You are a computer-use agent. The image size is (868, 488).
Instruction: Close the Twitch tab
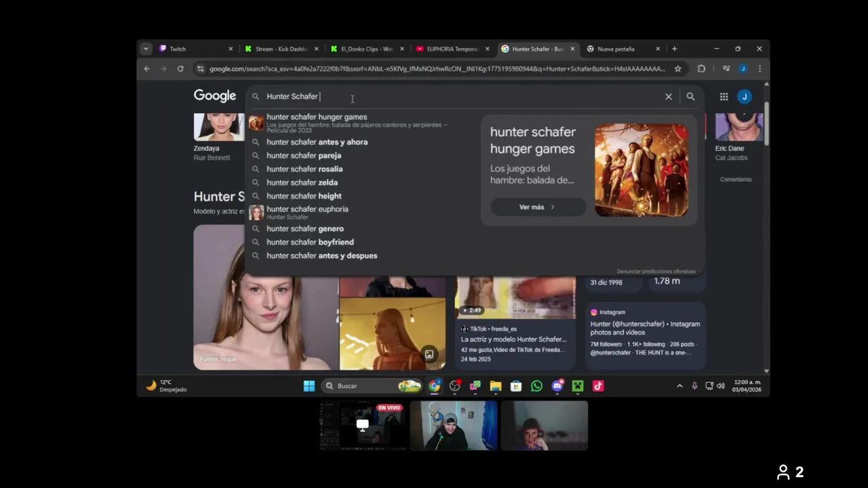pyautogui.click(x=231, y=49)
